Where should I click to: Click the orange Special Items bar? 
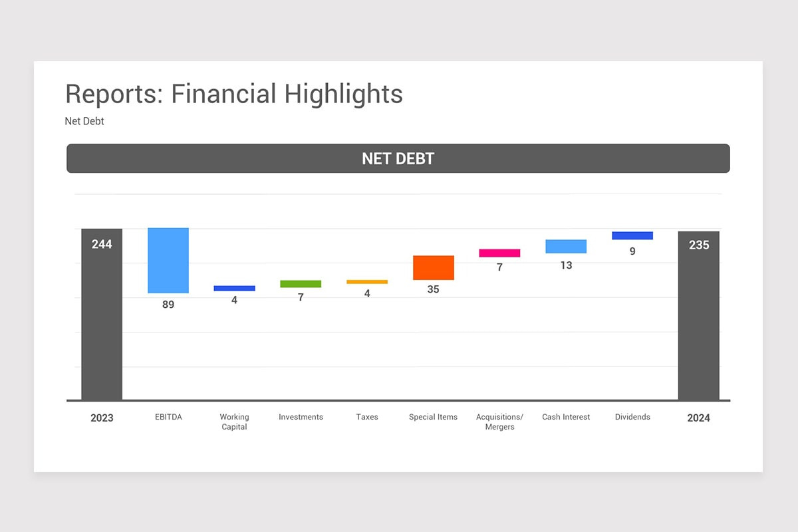(x=433, y=267)
